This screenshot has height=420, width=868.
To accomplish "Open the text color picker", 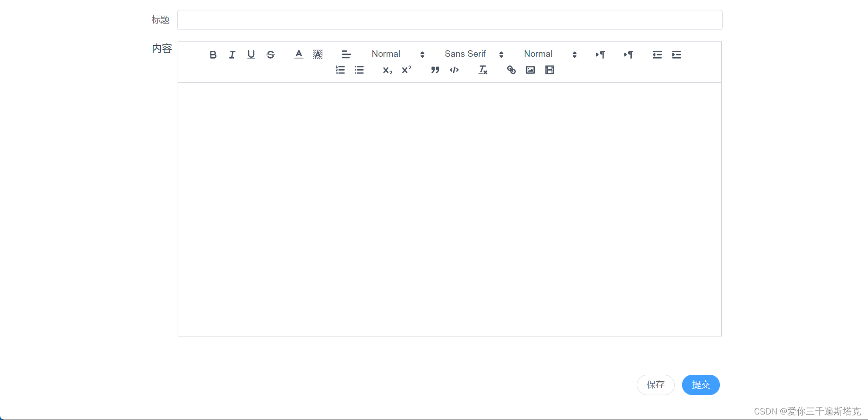I will (299, 54).
